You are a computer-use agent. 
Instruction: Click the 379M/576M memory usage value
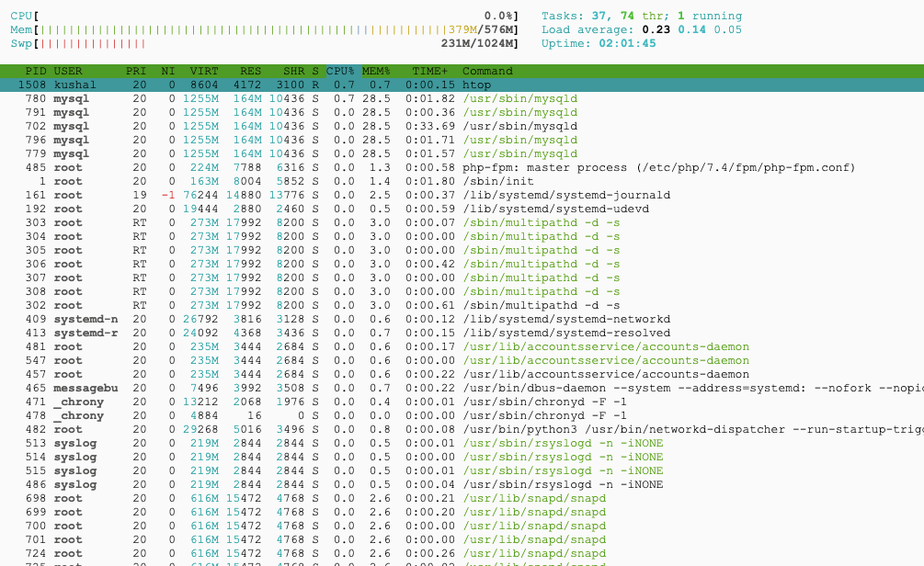(481, 29)
